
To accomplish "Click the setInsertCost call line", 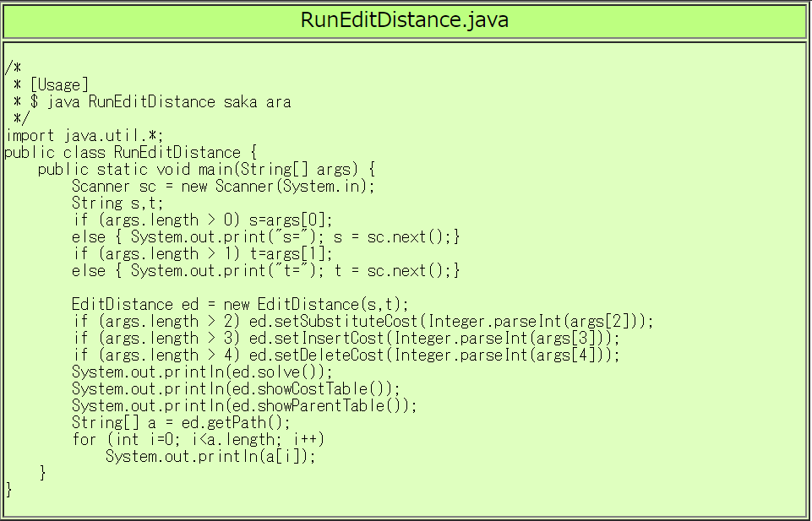I will pyautogui.click(x=346, y=339).
